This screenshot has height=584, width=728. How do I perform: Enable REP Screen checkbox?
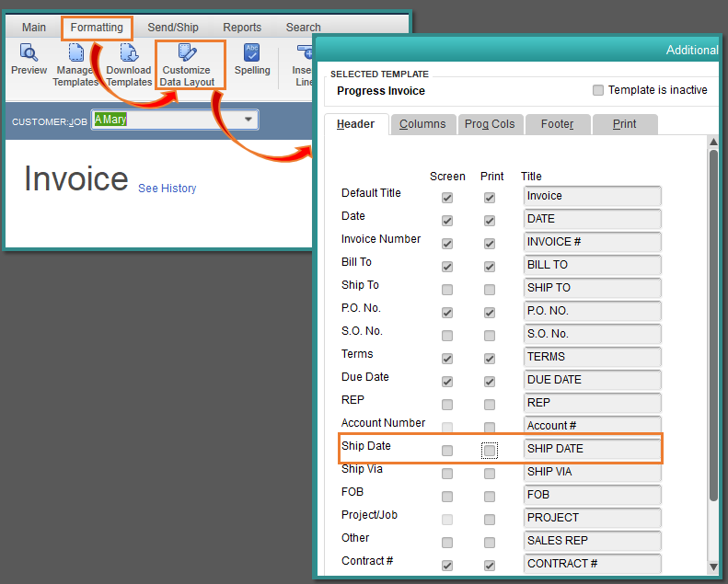tap(447, 405)
